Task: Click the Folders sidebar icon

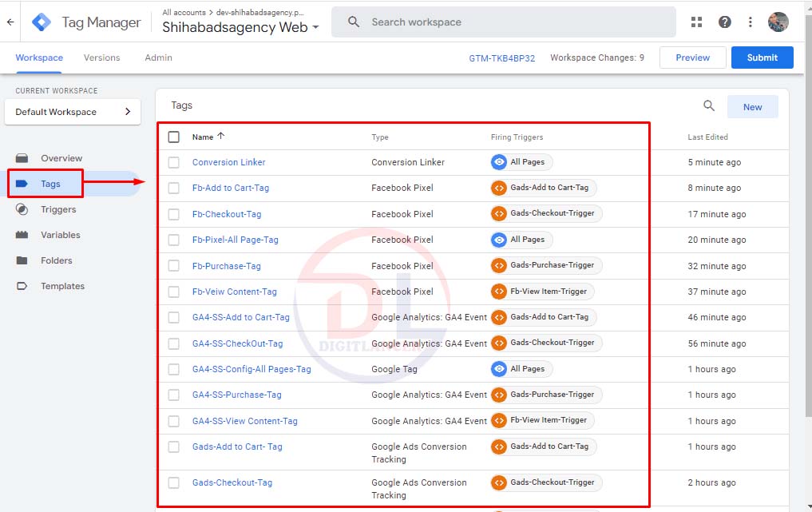Action: [x=22, y=260]
